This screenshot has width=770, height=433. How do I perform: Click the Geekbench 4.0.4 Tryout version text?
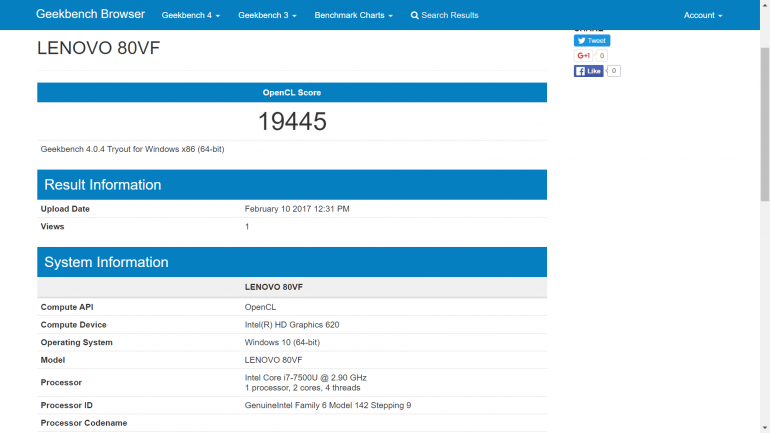pyautogui.click(x=132, y=149)
